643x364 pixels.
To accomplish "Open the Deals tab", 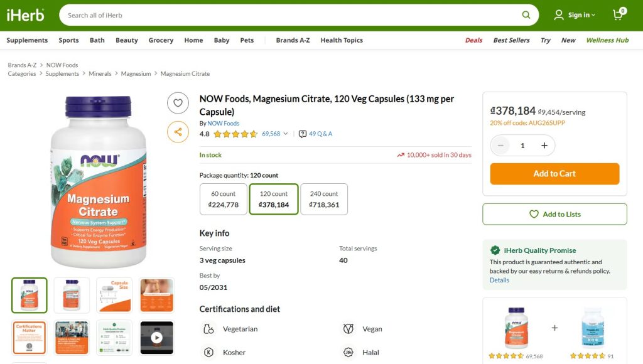I will [473, 40].
